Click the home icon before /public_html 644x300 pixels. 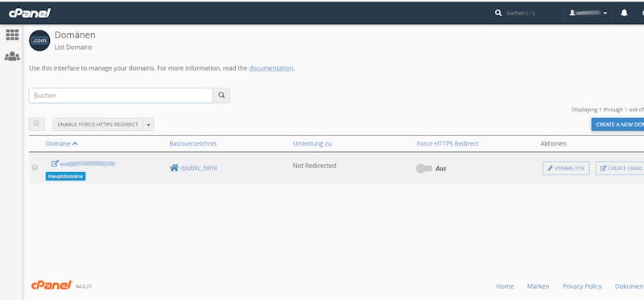[174, 168]
